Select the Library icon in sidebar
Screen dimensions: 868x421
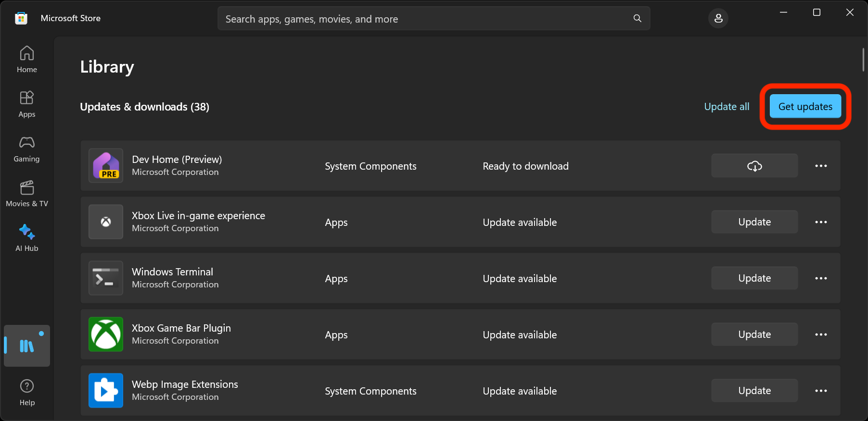click(x=27, y=346)
